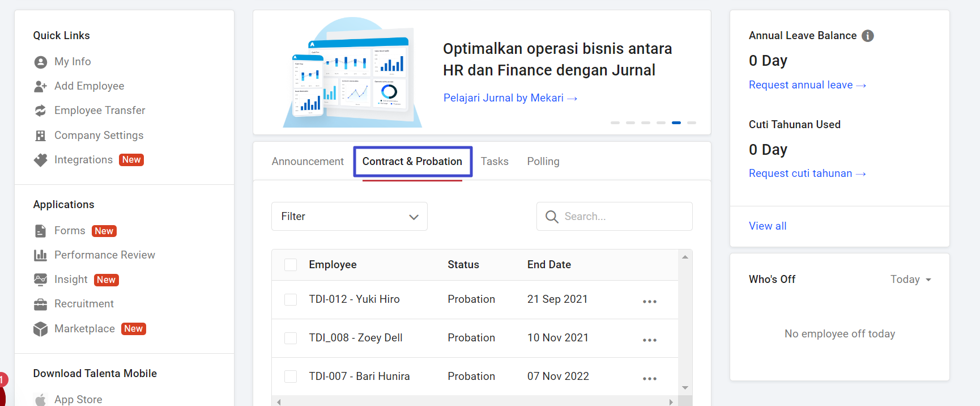Viewport: 980px width, 406px height.
Task: Open the more options for Zoey Dell
Action: [x=650, y=340]
